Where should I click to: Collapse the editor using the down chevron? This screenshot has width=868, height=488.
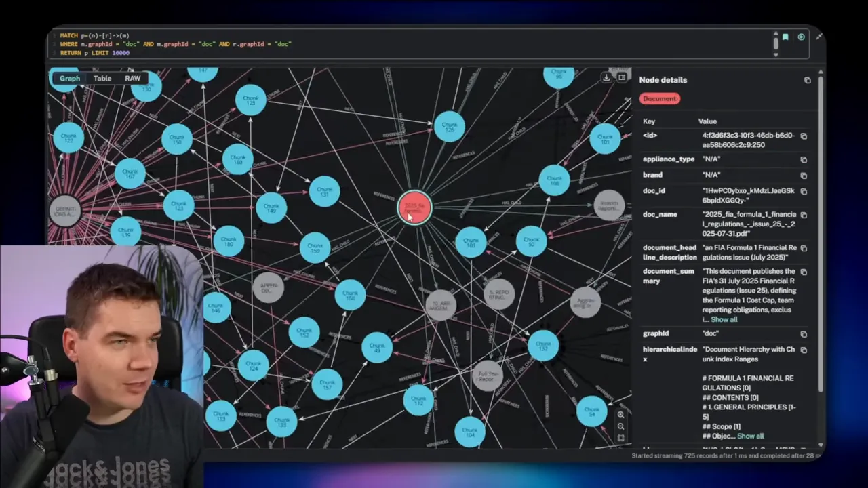pos(776,56)
